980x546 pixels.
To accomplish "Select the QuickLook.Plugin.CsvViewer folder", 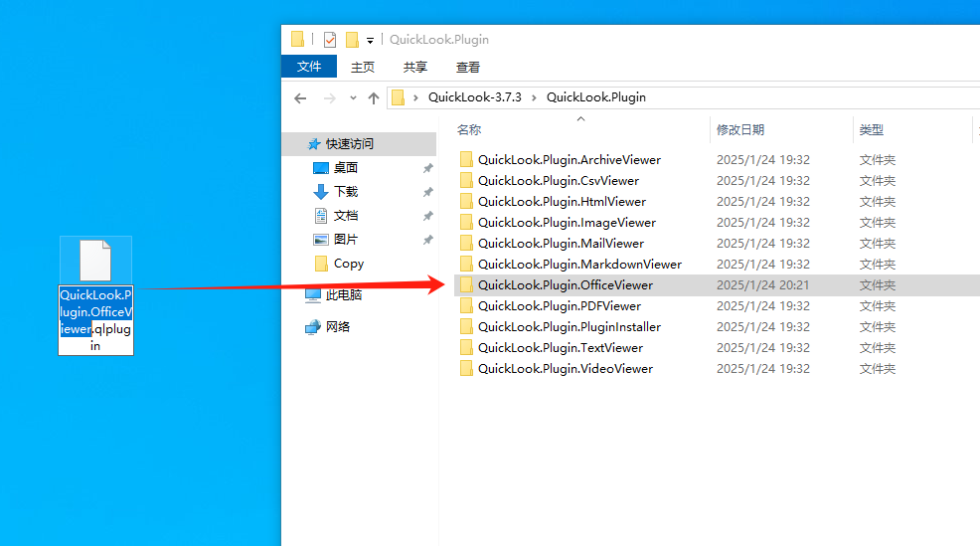I will pos(559,181).
